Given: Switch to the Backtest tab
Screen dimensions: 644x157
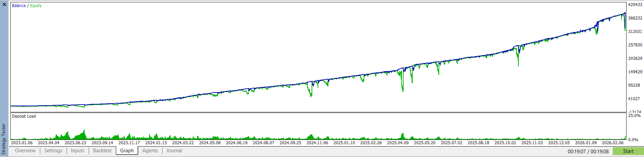Looking at the screenshot, I should tap(102, 151).
